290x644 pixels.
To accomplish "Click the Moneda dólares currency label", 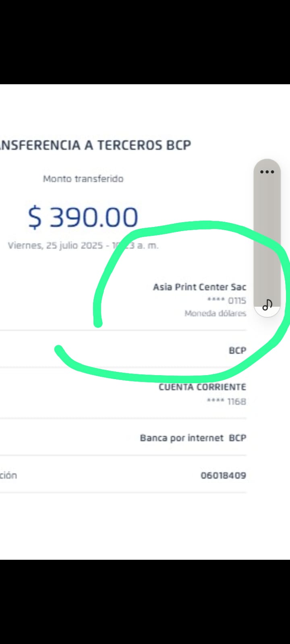I will [215, 314].
